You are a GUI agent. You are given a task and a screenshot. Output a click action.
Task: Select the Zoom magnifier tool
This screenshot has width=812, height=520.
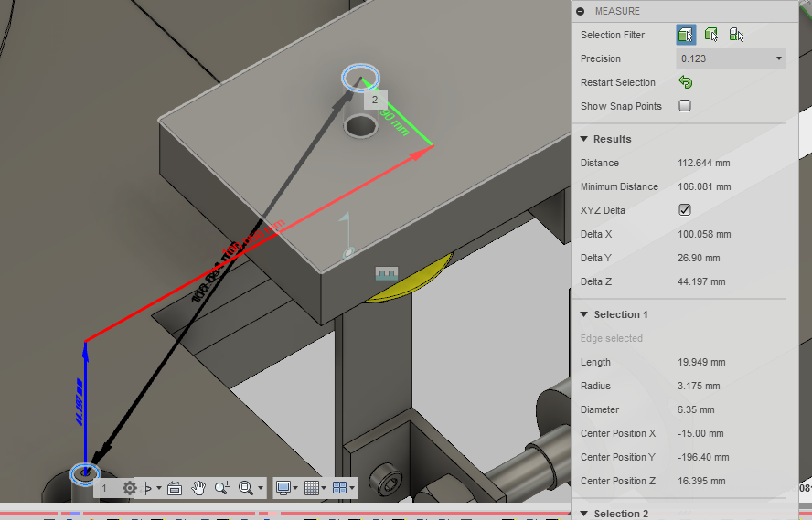(221, 488)
